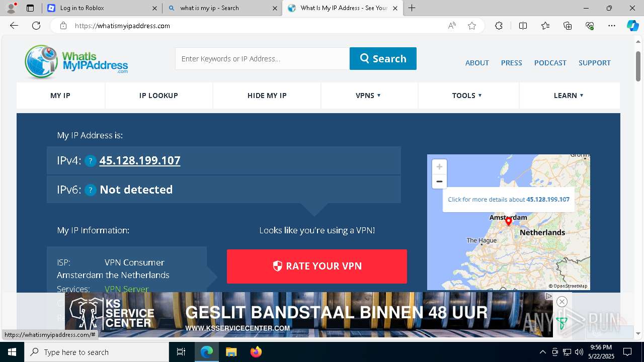This screenshot has width=644, height=362.
Task: Expand the LEARN dropdown menu
Action: (x=569, y=96)
